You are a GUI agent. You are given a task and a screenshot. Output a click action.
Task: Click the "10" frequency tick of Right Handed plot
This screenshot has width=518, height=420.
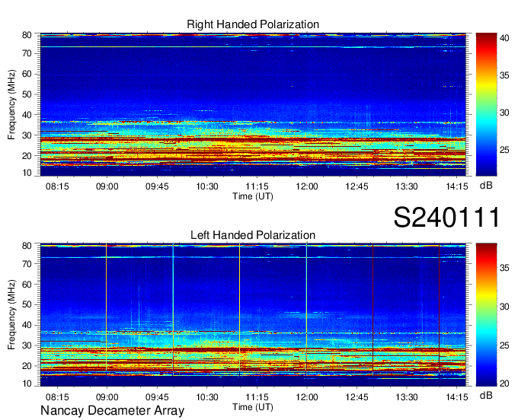tap(27, 173)
